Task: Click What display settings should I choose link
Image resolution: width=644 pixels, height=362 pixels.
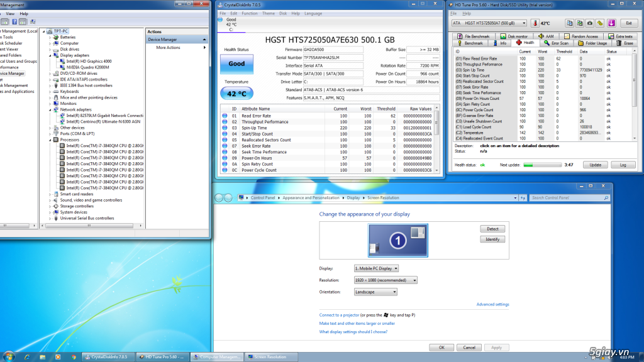Action: pos(353,332)
